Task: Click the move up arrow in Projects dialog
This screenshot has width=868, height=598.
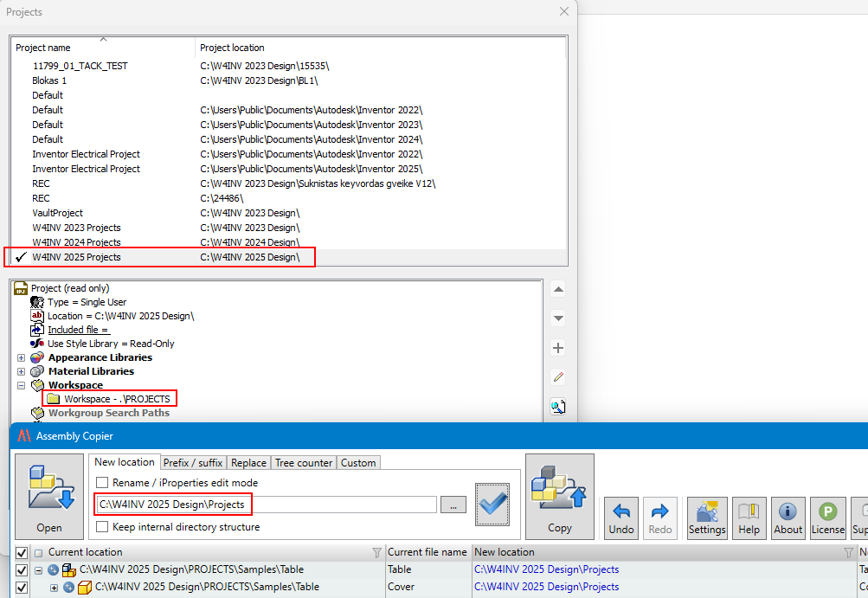Action: 558,289
